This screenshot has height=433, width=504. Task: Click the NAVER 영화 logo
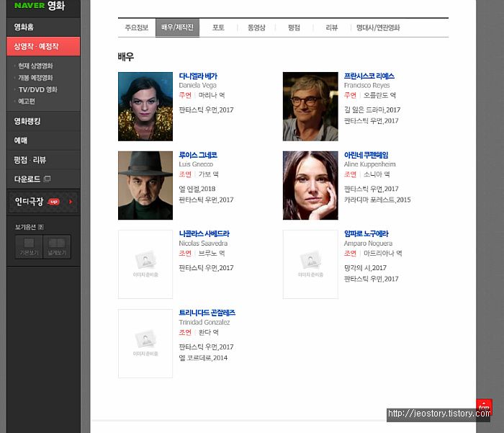click(40, 6)
